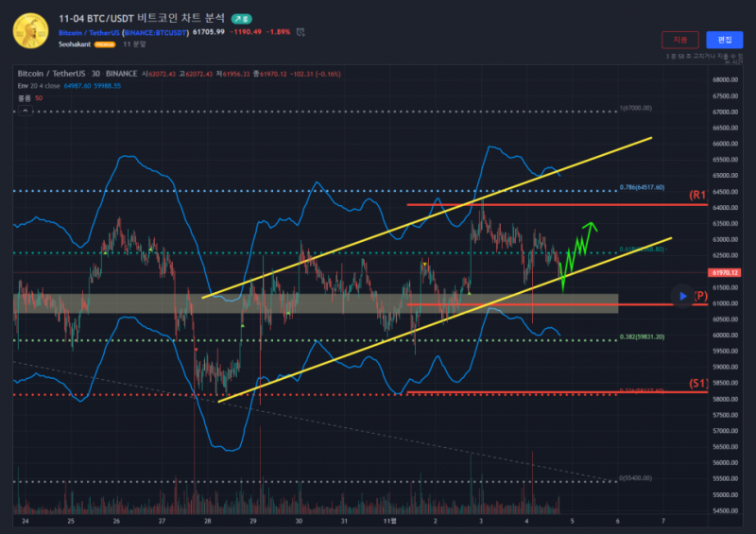Click the red S1 support label
Viewport: 756px width, 534px height.
coord(698,384)
